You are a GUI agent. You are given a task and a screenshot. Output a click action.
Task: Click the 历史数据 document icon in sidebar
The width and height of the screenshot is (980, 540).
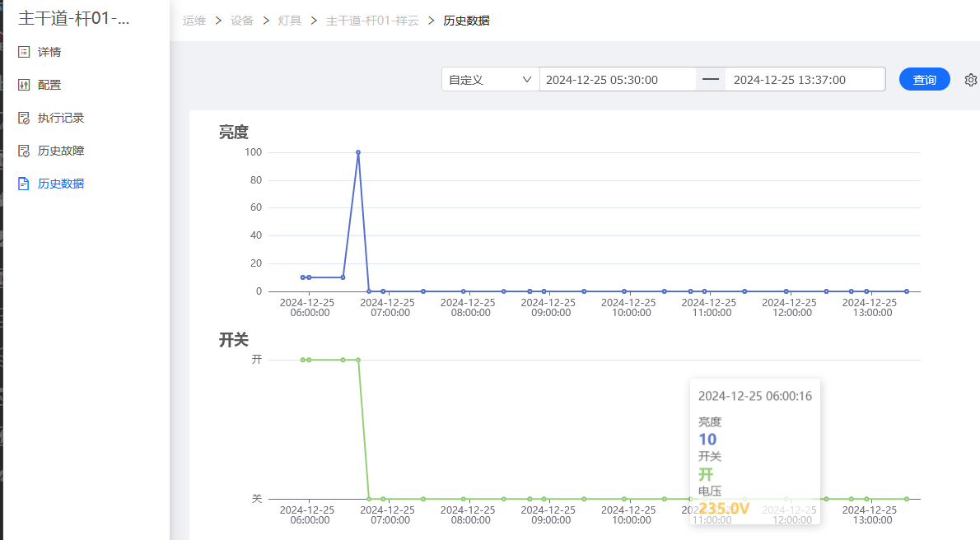click(x=24, y=184)
